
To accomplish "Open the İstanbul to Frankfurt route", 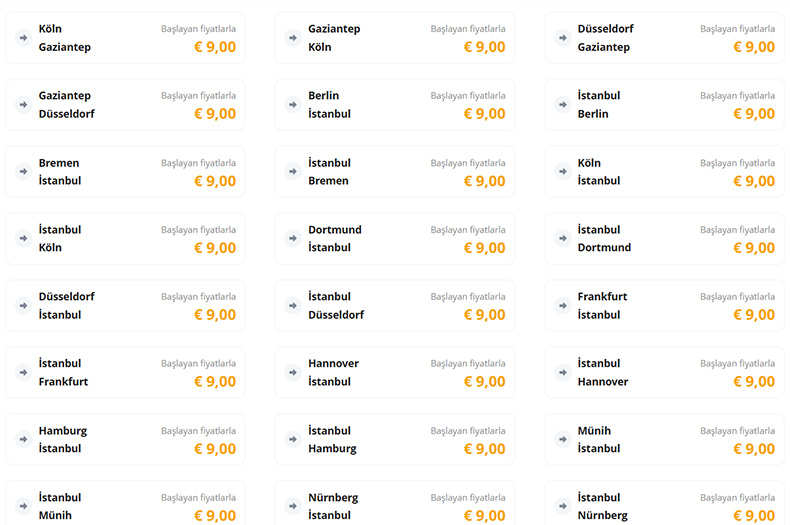I will pos(125,373).
